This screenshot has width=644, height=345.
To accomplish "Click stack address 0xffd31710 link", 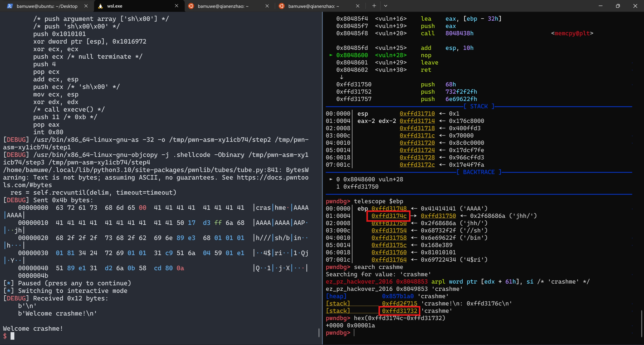I will coord(417,114).
